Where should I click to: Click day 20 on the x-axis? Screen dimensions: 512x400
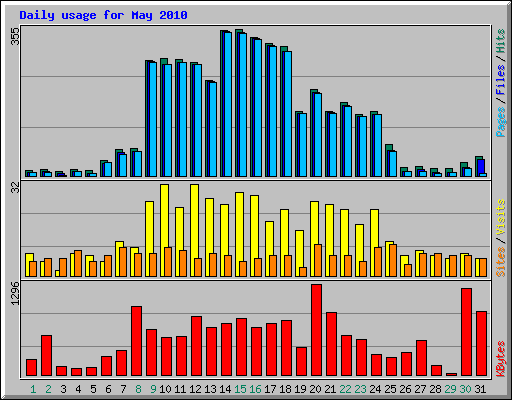tap(315, 389)
